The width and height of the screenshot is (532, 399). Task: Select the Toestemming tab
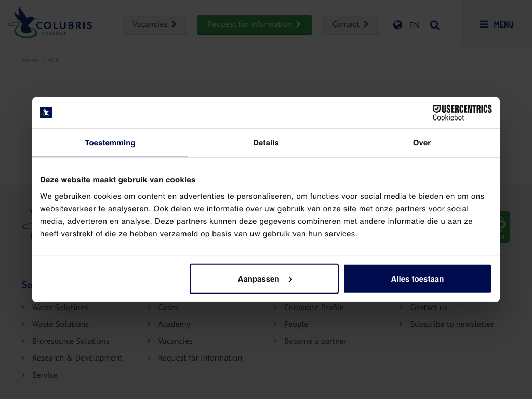point(110,143)
